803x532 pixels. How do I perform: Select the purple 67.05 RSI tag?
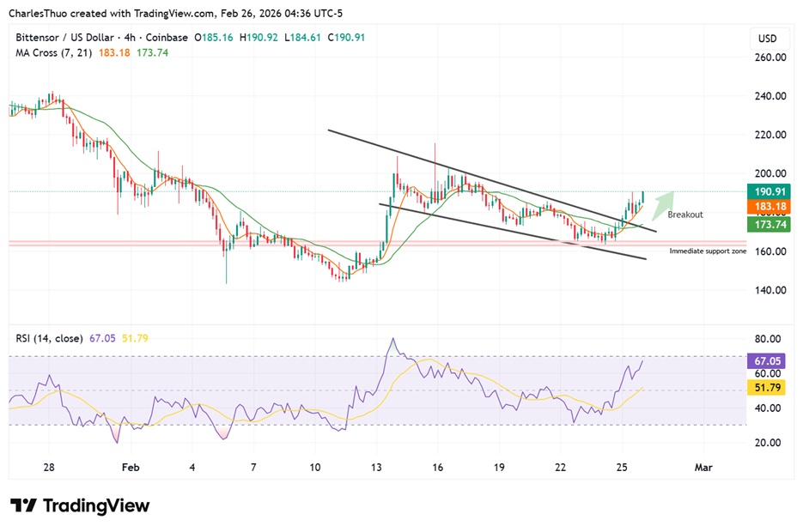point(768,363)
